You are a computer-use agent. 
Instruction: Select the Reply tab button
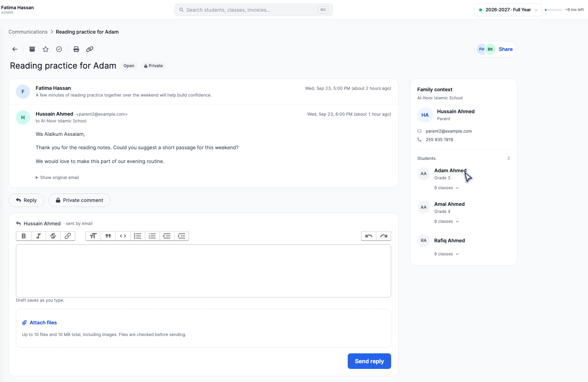[27, 200]
